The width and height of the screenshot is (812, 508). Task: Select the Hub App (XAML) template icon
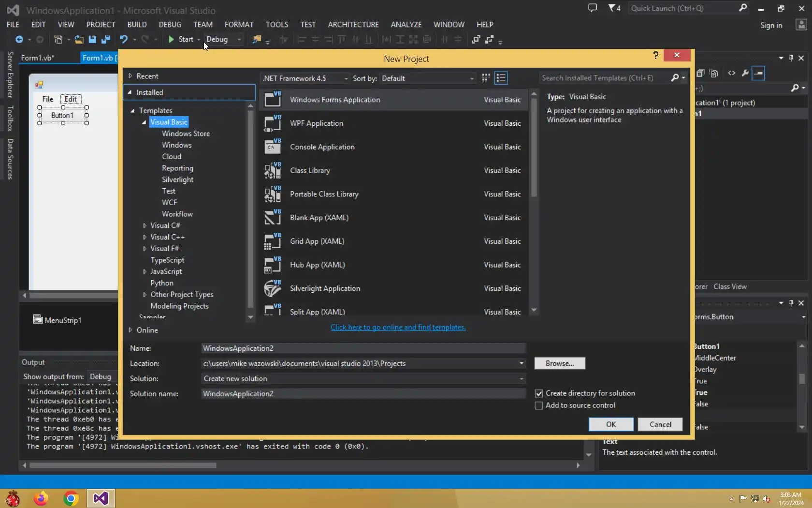pyautogui.click(x=273, y=265)
